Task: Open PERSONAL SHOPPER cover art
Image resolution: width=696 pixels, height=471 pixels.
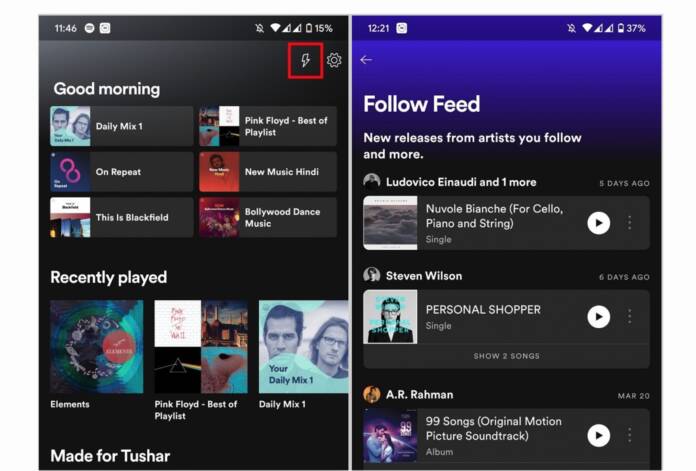Action: [390, 317]
